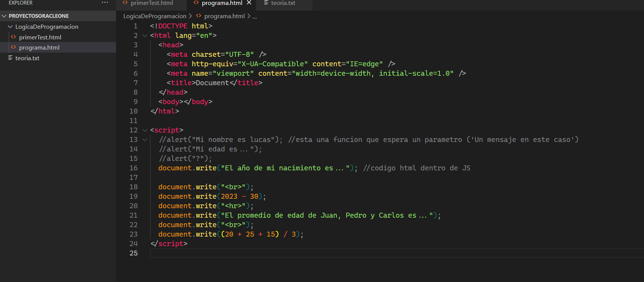Click string "El promedio de edad de Juan..."
Image resolution: width=644 pixels, height=282 pixels.
[x=327, y=215]
